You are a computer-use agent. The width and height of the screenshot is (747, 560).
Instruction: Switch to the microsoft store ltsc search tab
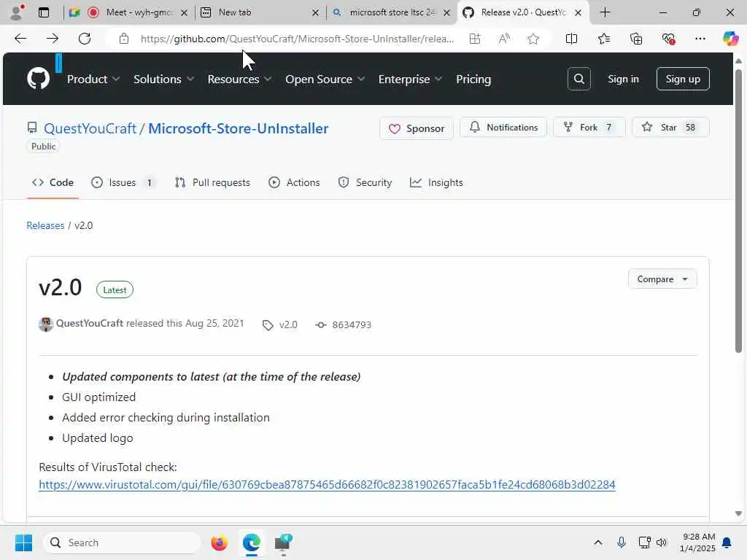click(391, 12)
